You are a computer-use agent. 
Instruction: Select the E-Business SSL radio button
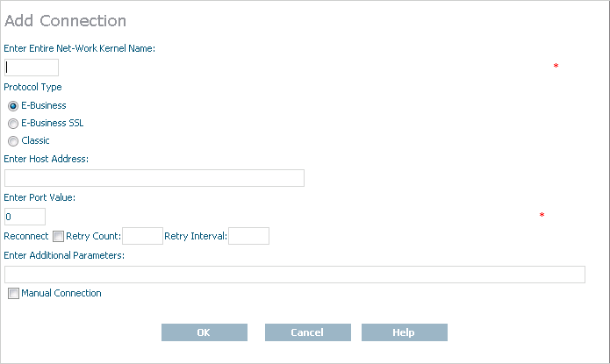click(x=13, y=124)
